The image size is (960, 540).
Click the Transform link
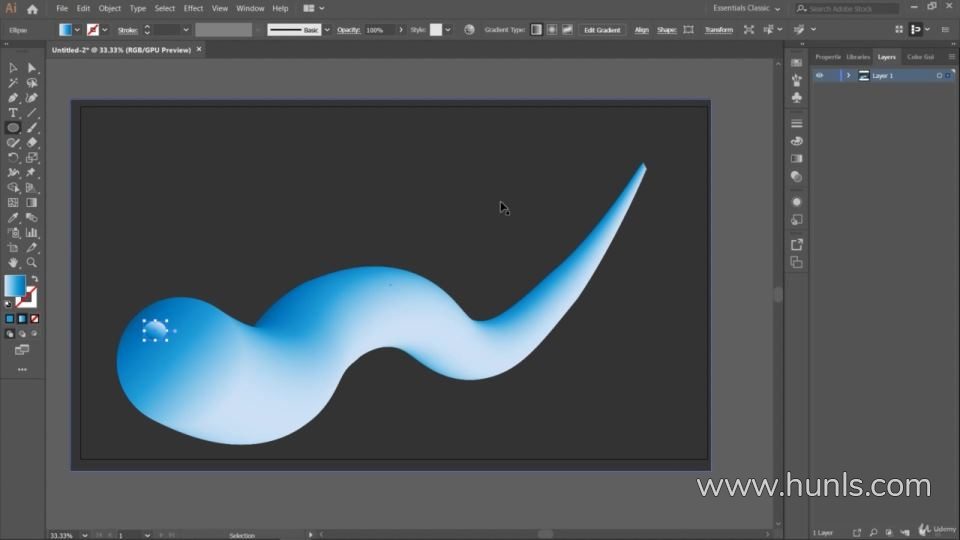[x=718, y=30]
